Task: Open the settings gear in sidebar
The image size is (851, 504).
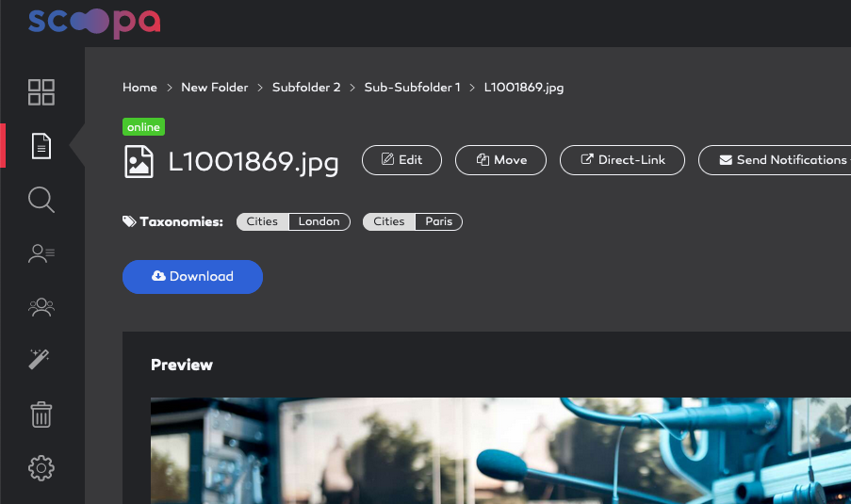Action: click(x=41, y=467)
